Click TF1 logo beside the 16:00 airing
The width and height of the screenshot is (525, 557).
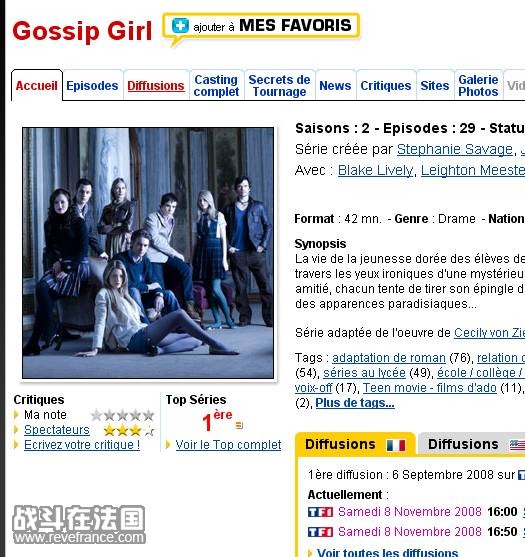pyautogui.click(x=320, y=512)
